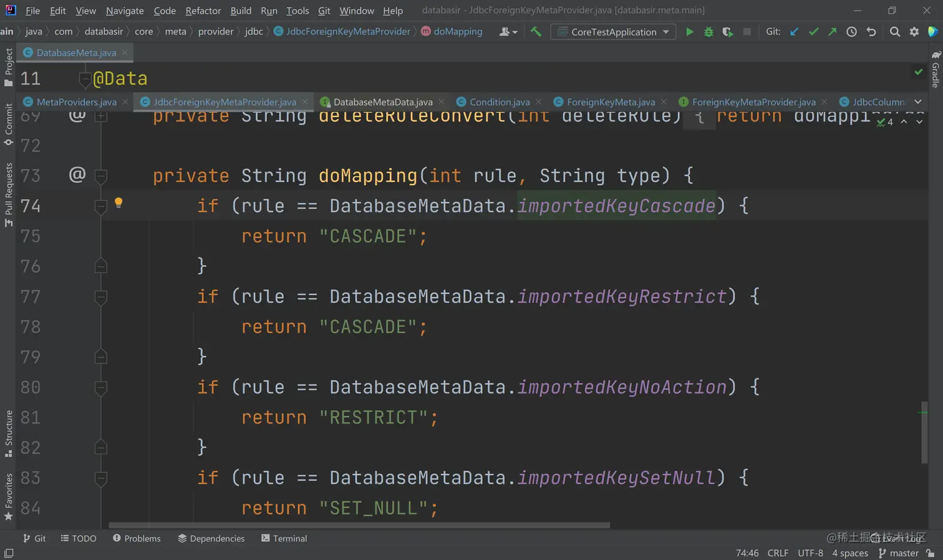Start debugging with the bug icon
Image resolution: width=943 pixels, height=560 pixels.
coord(708,32)
